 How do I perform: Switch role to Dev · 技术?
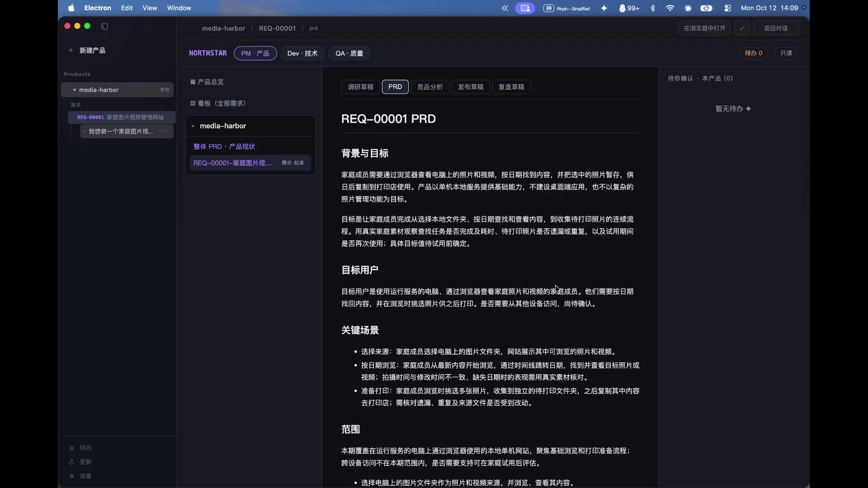pyautogui.click(x=302, y=53)
